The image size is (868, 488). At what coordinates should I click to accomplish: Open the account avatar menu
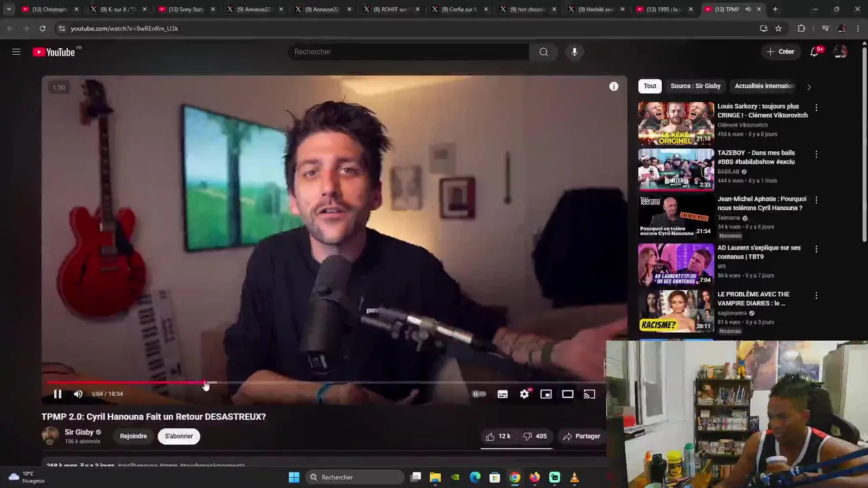point(840,52)
